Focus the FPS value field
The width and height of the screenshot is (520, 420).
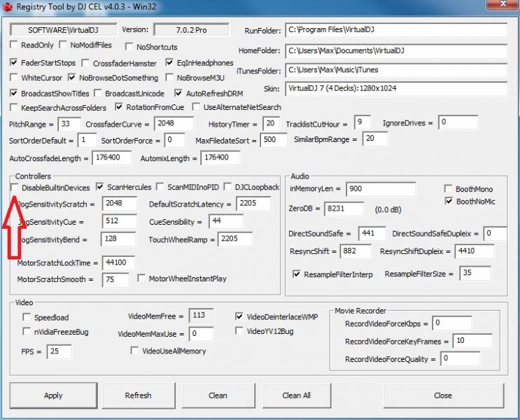59,351
